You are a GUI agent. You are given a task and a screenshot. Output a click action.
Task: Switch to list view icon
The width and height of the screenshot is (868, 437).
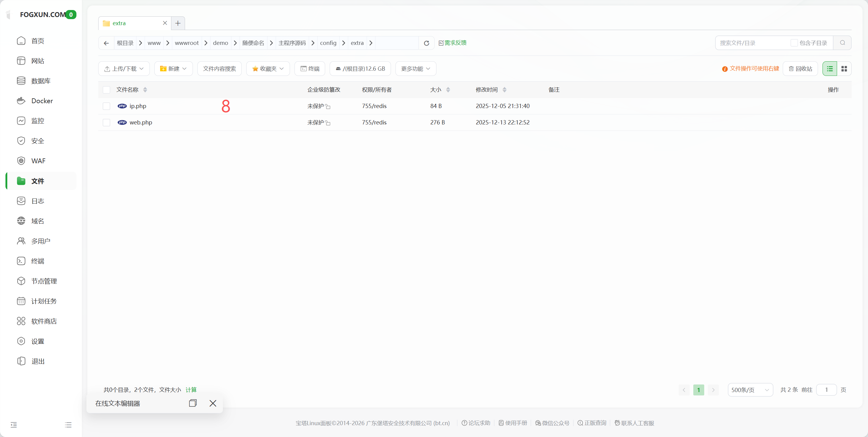[829, 69]
